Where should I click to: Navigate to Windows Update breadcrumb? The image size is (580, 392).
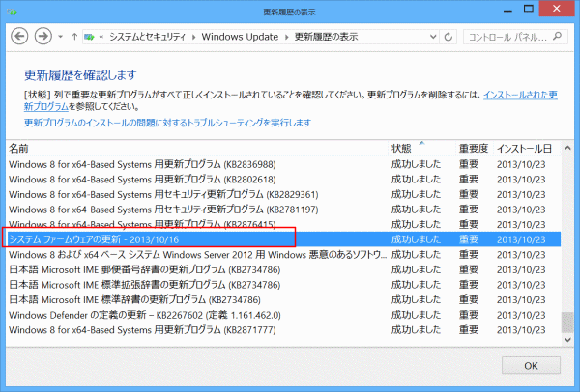pos(241,38)
